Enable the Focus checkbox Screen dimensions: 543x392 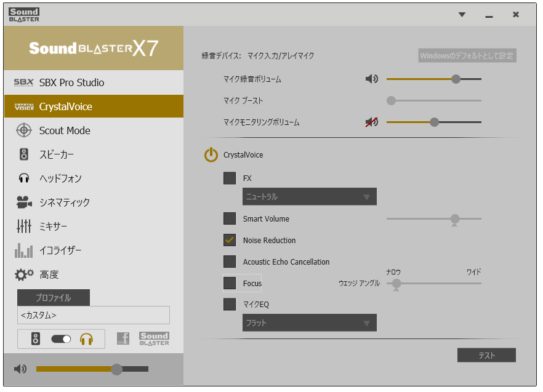(x=230, y=283)
